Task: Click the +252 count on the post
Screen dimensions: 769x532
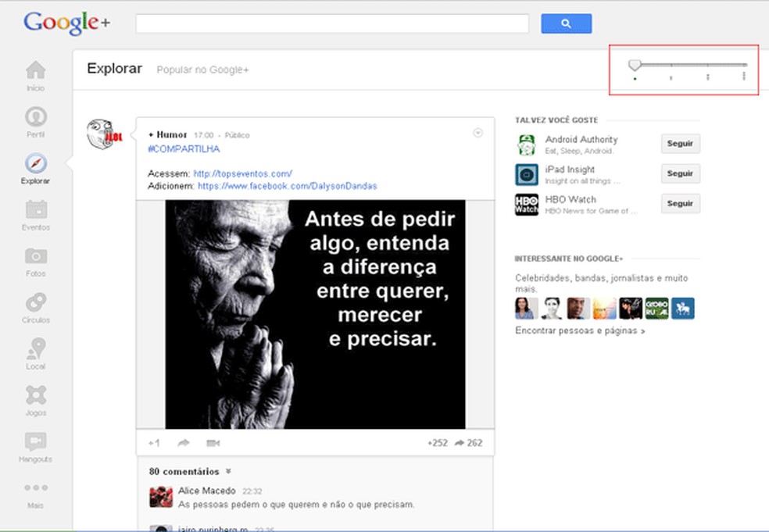Action: tap(438, 443)
